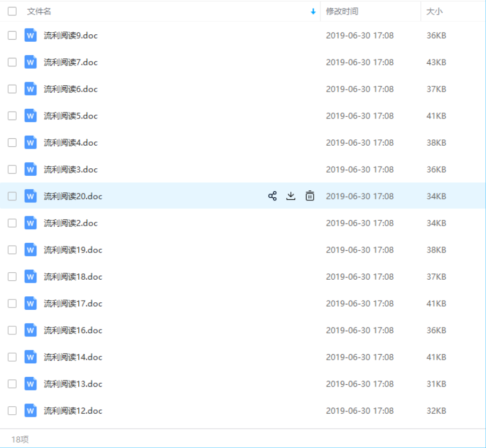Click the Word icon of 流利阅读5.doc
This screenshot has width=486, height=448.
coord(31,116)
